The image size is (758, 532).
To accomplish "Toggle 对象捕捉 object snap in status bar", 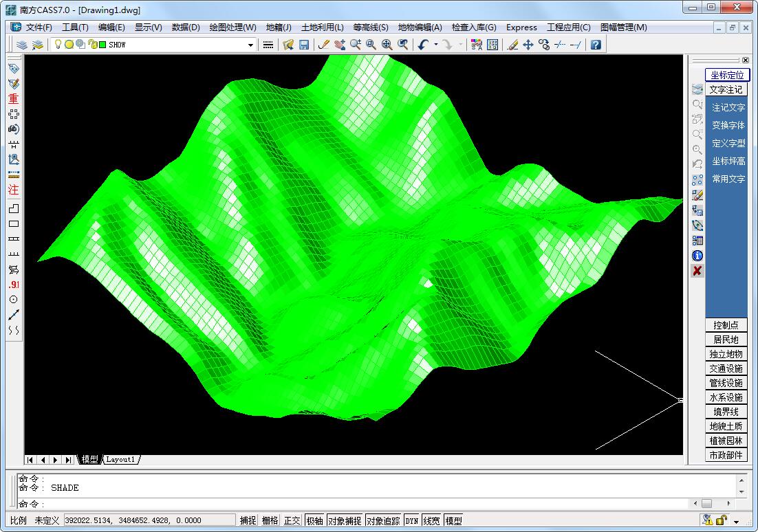I will pos(344,521).
